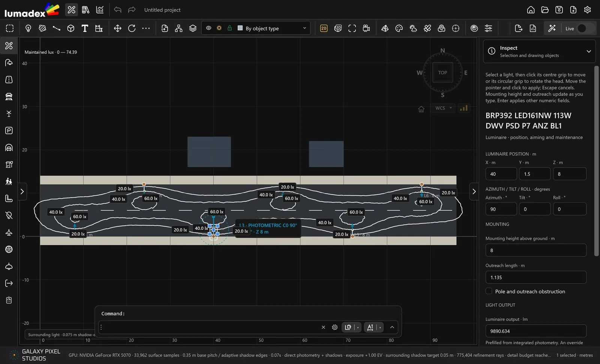
Task: Open the chart results tab in header
Action: pyautogui.click(x=100, y=10)
